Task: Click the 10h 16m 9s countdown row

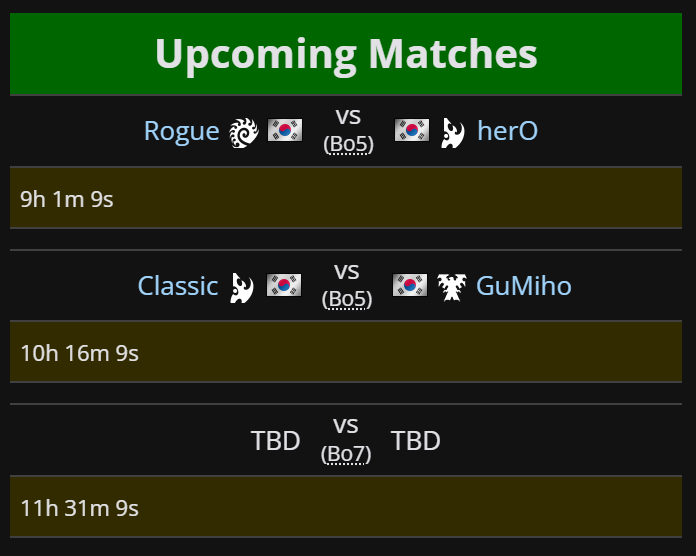Action: pyautogui.click(x=346, y=351)
